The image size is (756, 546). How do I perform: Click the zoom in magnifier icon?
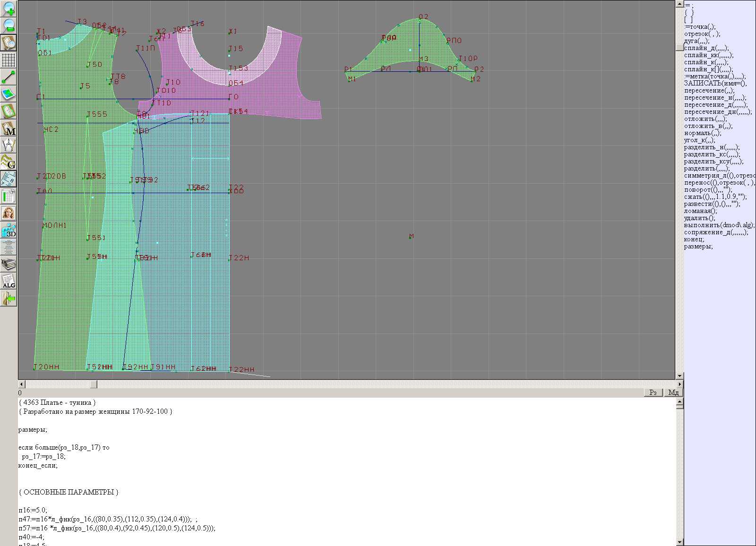point(9,9)
